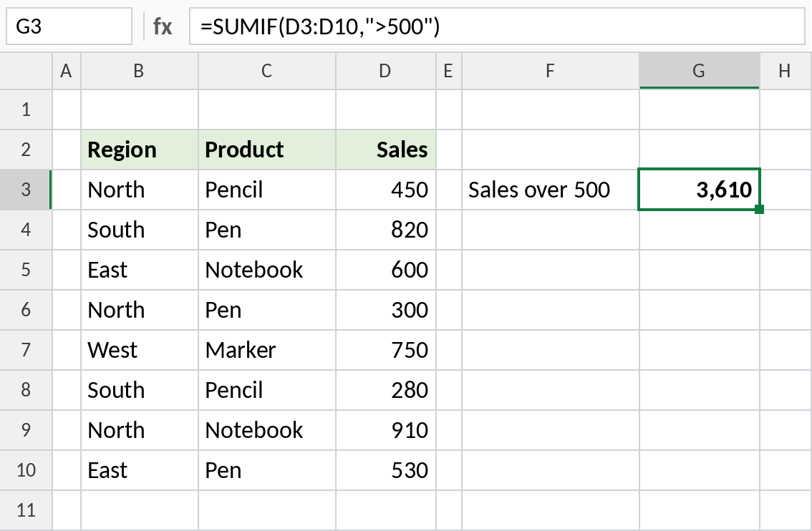Click Pencil in row 3
The width and height of the screenshot is (812, 531).
(x=267, y=190)
